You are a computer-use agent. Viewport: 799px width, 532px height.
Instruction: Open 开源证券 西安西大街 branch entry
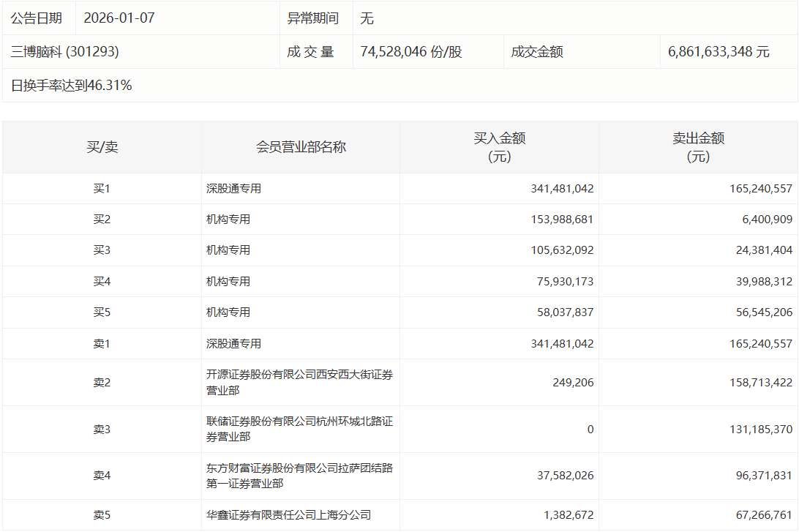pos(299,382)
